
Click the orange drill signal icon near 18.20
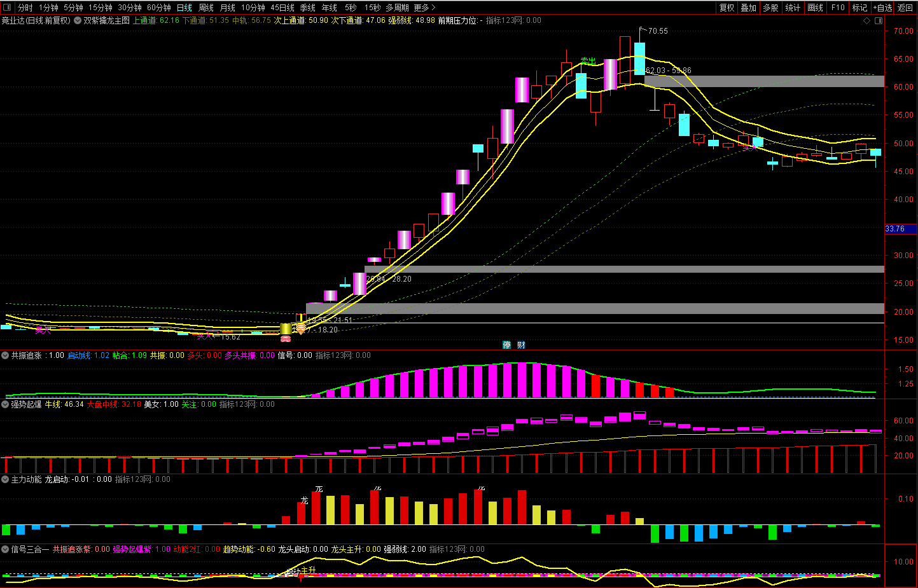click(300, 329)
